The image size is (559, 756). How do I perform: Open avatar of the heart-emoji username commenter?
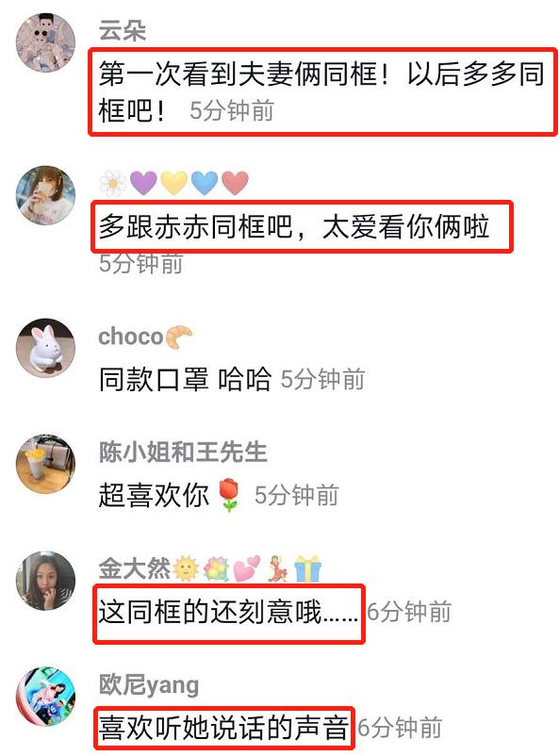tap(46, 195)
